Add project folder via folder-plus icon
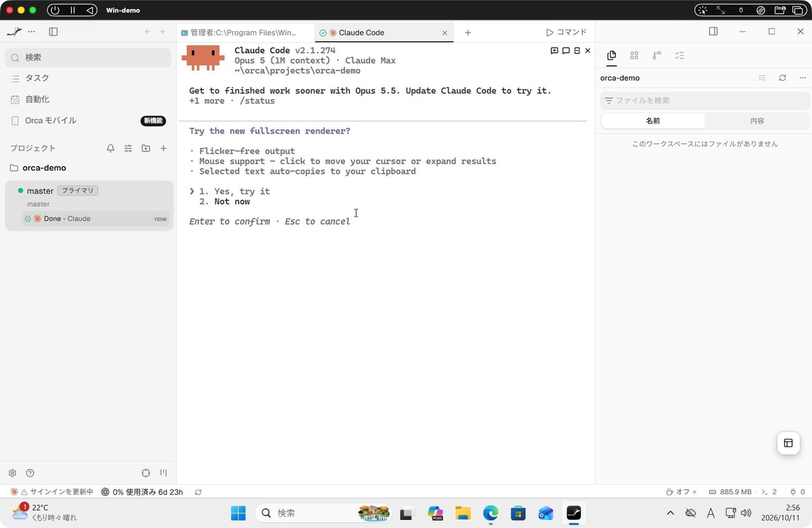This screenshot has height=528, width=812. (146, 148)
